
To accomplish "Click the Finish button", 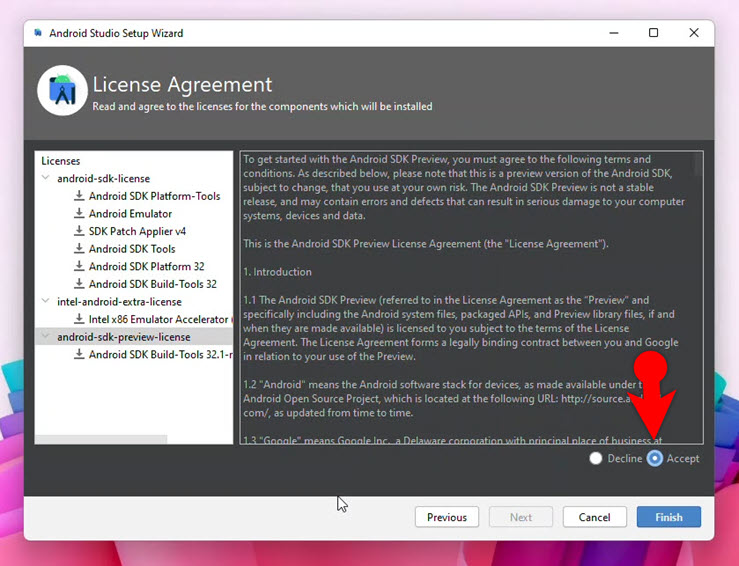I will coord(668,517).
